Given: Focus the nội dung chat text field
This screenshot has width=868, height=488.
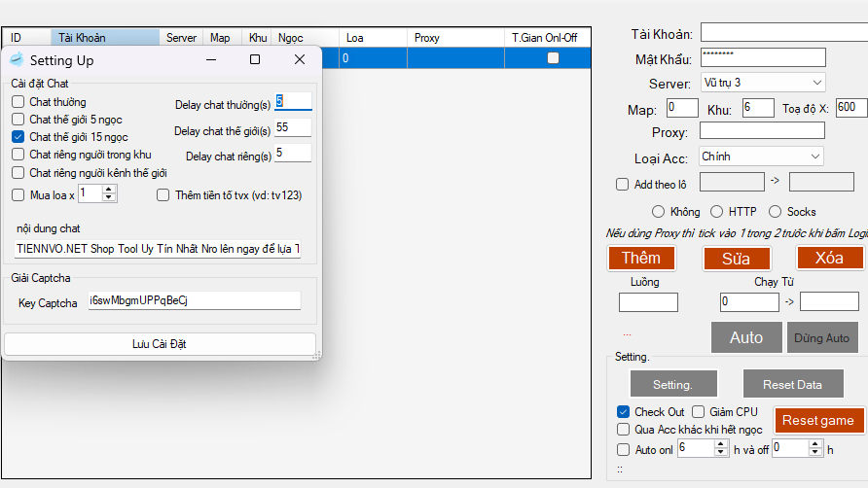Looking at the screenshot, I should [158, 250].
